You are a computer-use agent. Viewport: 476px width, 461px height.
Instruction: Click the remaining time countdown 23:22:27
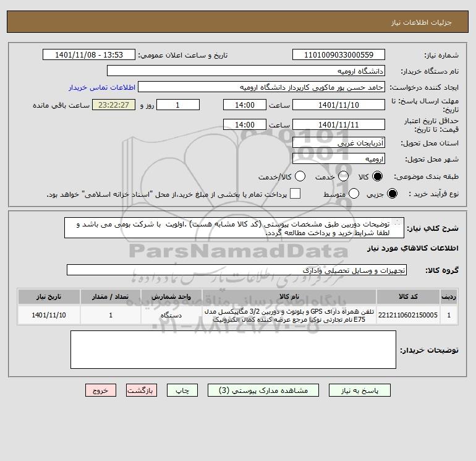tap(114, 105)
